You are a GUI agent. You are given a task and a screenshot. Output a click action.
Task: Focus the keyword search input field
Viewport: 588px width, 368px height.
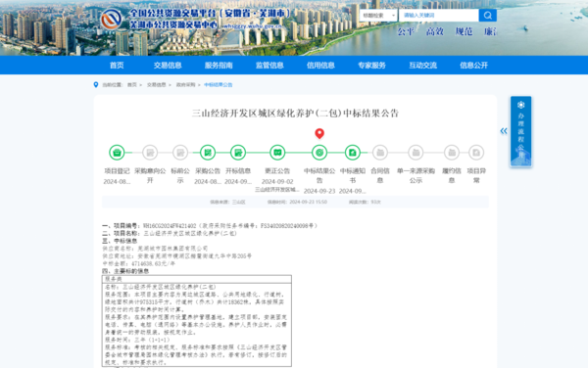(439, 16)
